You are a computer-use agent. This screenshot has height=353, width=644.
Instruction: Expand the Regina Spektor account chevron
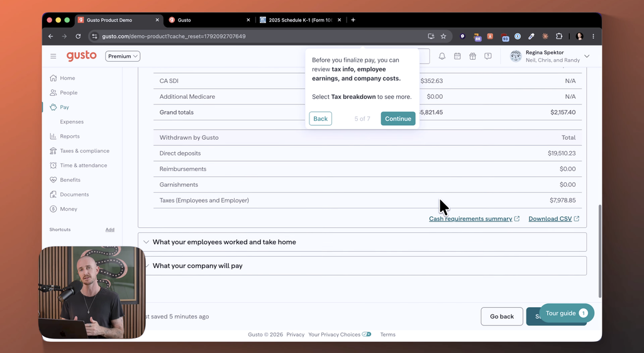tap(587, 56)
